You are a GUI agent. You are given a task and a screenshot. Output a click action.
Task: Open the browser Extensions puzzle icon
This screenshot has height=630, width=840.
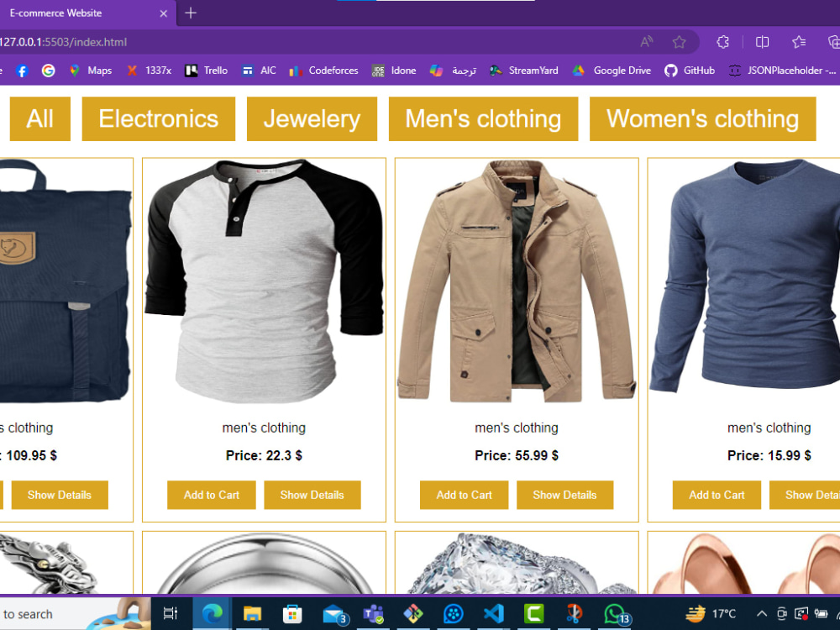pos(722,42)
